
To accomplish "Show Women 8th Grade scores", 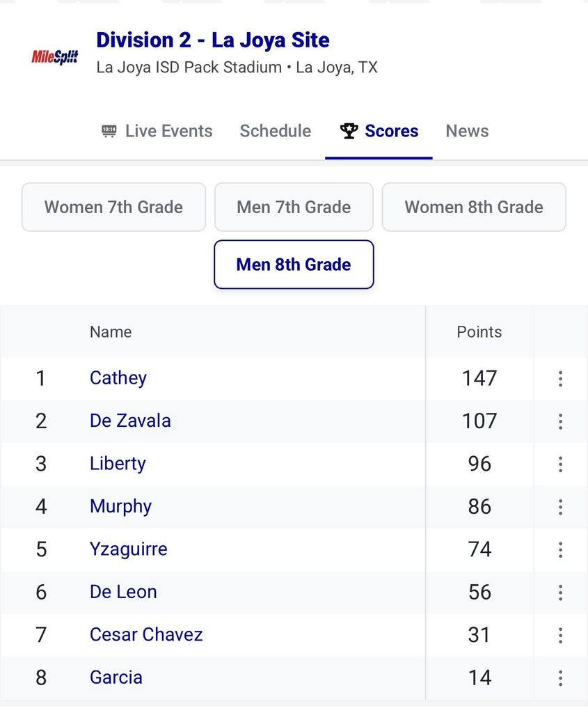I will (x=474, y=207).
